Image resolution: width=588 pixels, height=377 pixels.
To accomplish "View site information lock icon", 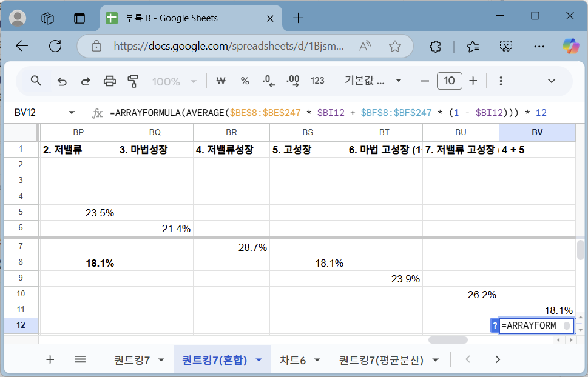I will pos(96,46).
